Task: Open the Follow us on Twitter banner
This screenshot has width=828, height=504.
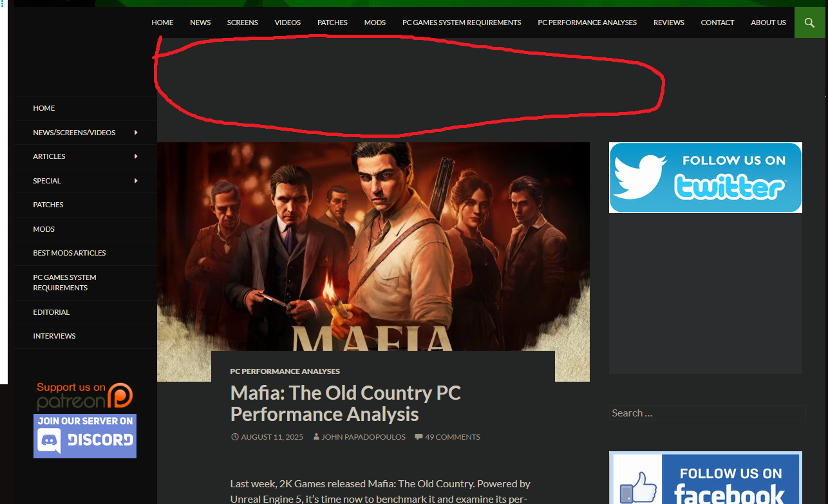Action: pyautogui.click(x=705, y=178)
